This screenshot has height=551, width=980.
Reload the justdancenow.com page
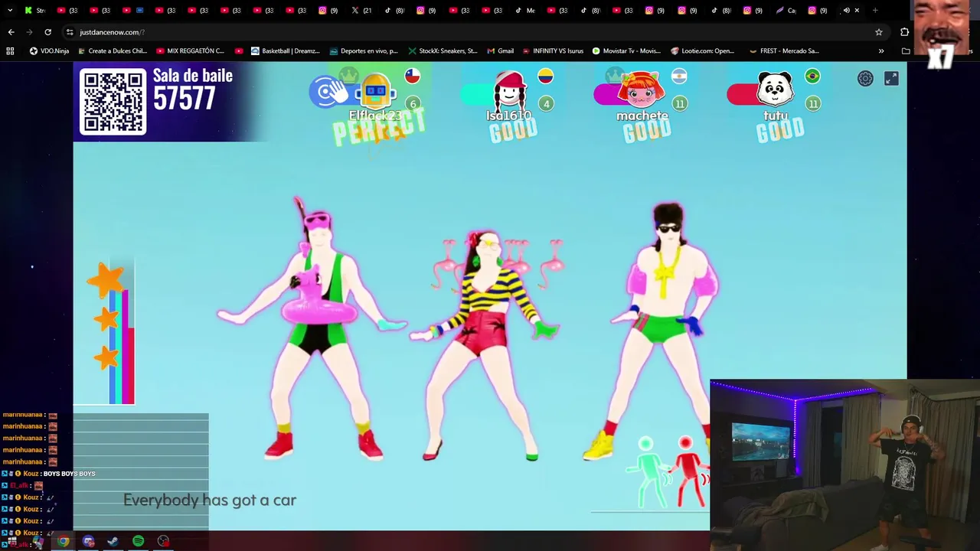pos(47,32)
